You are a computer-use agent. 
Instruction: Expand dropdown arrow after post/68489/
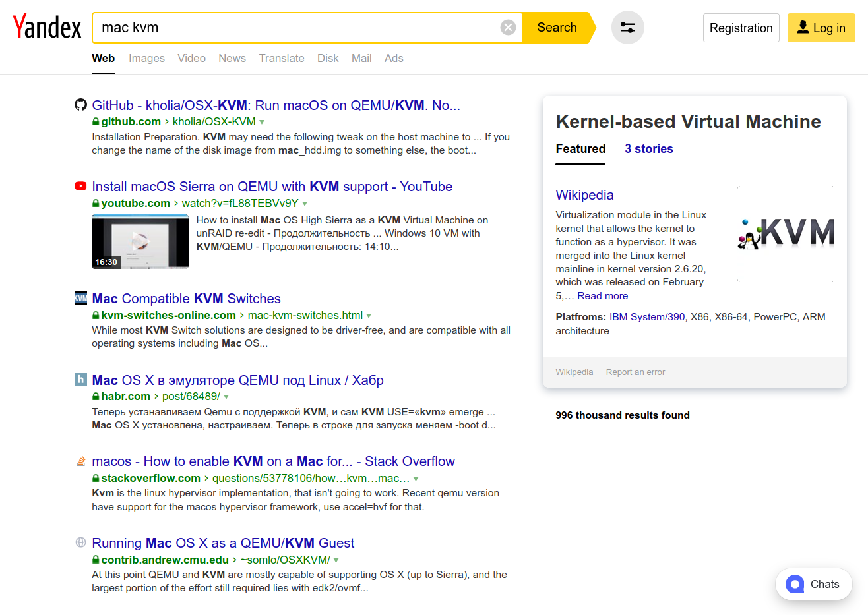226,397
